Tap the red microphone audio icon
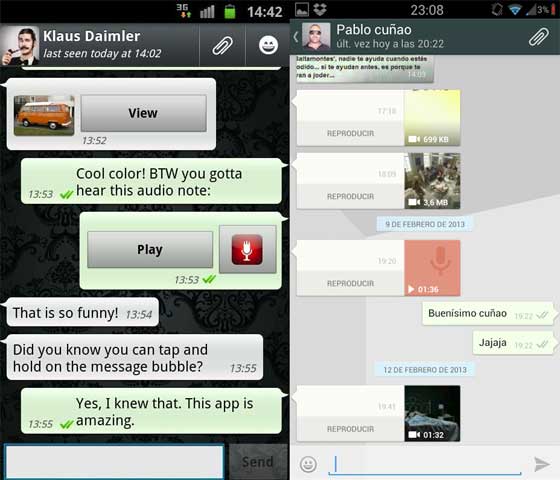 coord(247,249)
